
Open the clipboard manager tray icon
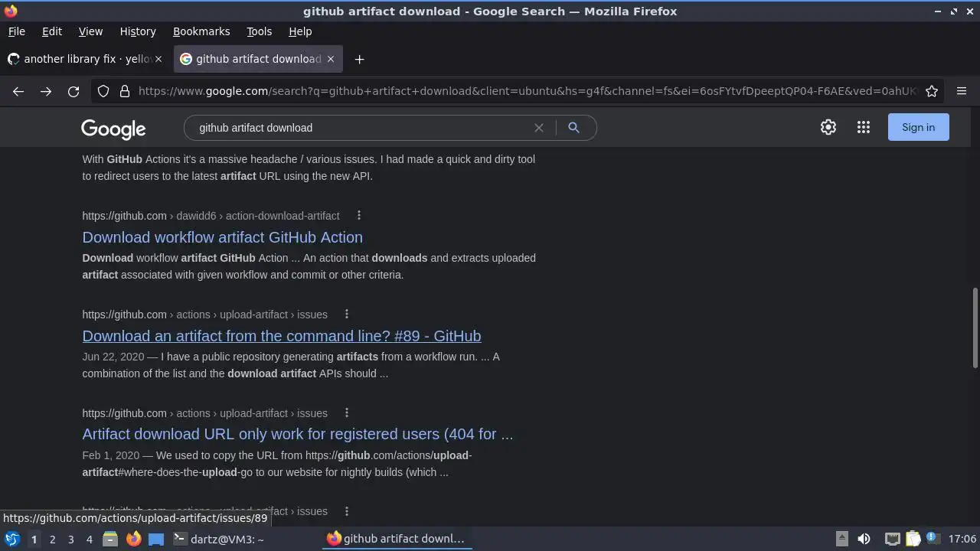pos(913,539)
